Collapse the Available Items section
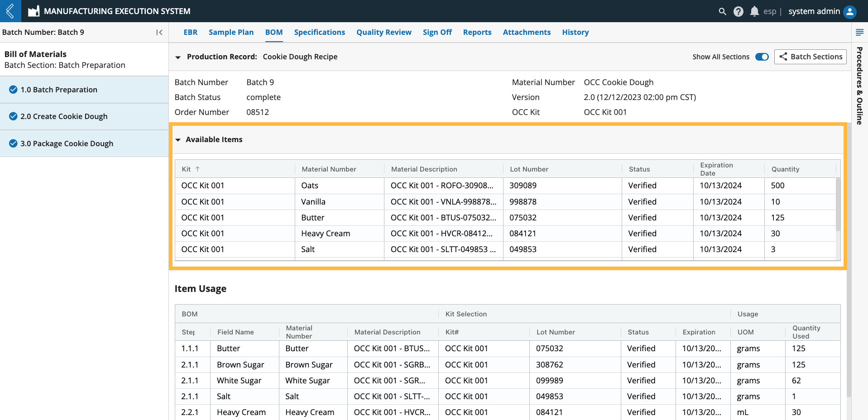The height and width of the screenshot is (420, 868). coord(178,140)
